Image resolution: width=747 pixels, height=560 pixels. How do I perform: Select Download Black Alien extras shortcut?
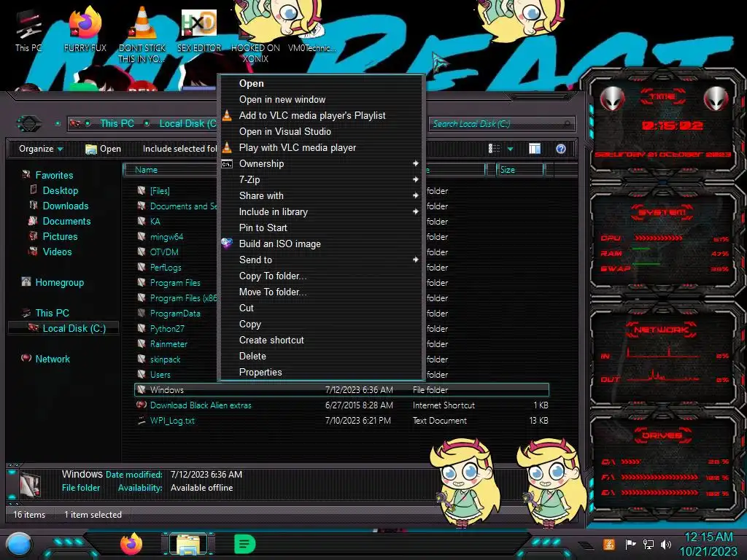click(x=200, y=405)
